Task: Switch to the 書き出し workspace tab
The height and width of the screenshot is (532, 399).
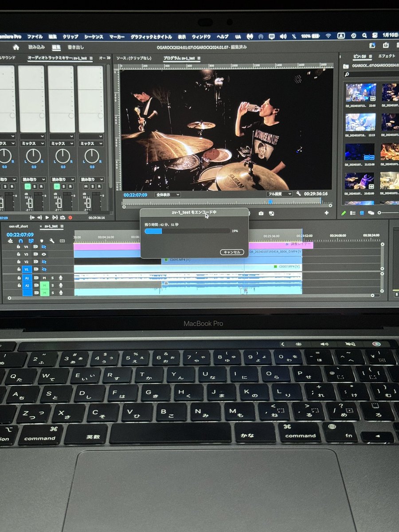Action: point(76,47)
